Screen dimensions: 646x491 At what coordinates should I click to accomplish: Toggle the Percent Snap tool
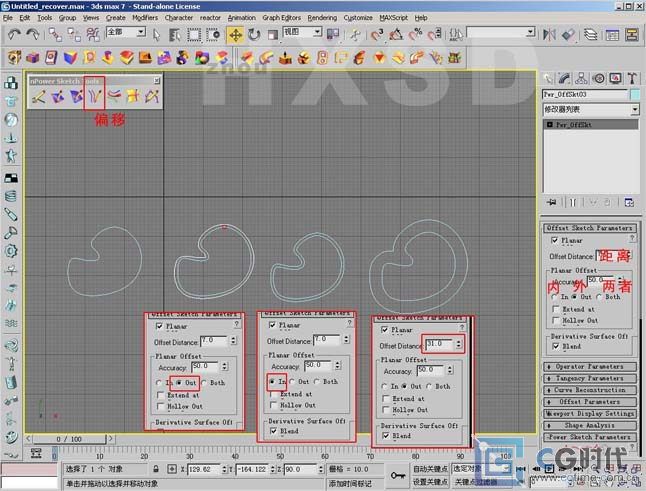(x=415, y=35)
